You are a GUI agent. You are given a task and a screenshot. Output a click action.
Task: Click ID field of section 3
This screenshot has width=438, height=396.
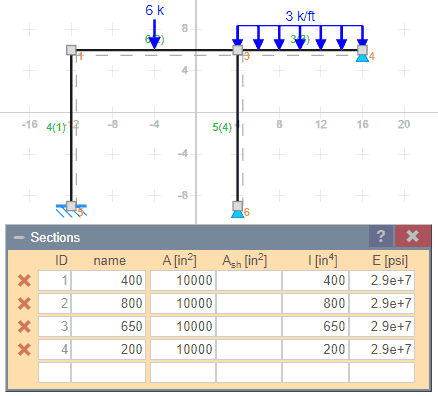[54, 326]
